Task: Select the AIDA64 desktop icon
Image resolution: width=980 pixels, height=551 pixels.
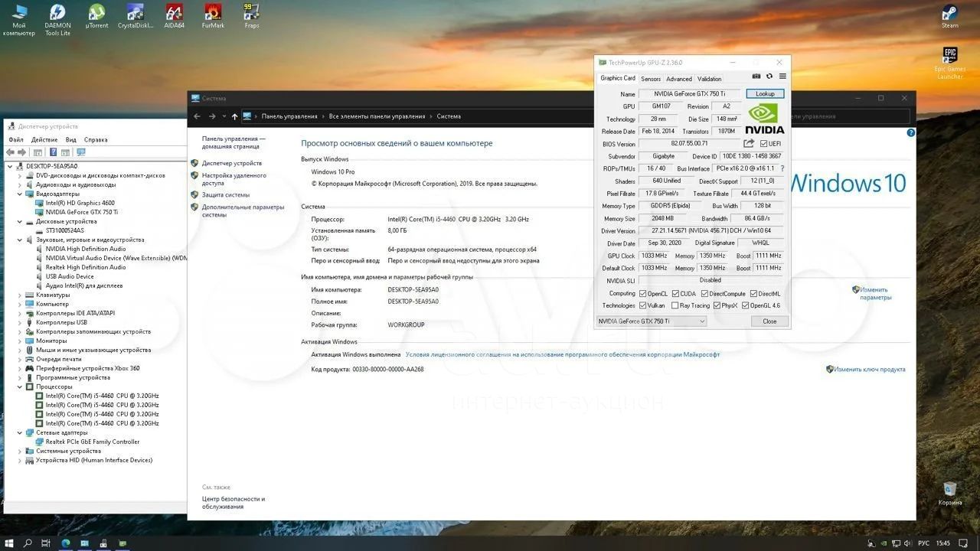Action: tap(174, 16)
